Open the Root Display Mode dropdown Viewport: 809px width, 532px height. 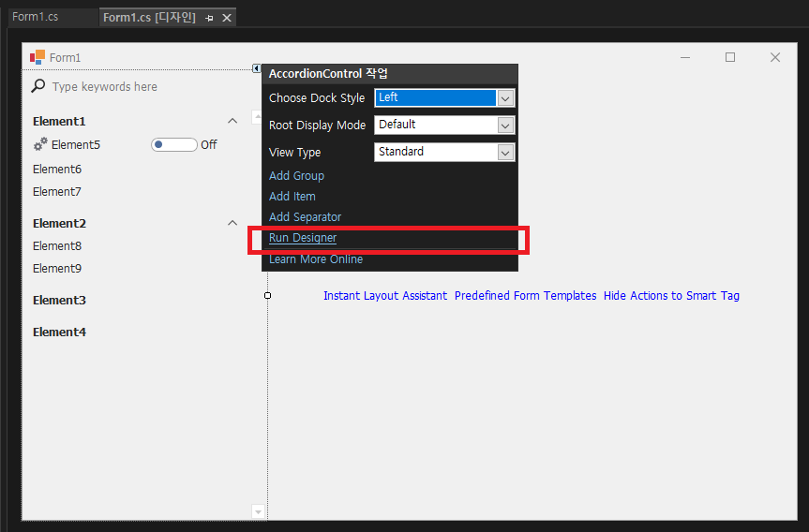tap(505, 126)
